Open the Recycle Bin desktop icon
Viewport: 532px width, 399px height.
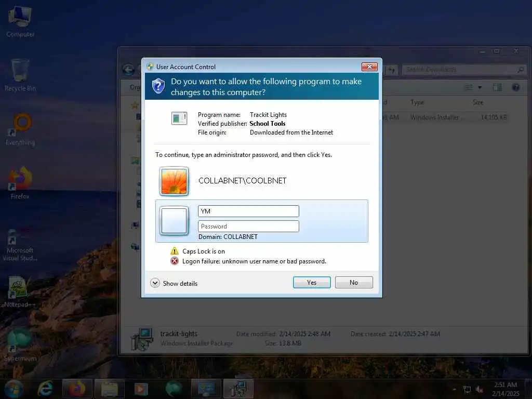click(20, 75)
